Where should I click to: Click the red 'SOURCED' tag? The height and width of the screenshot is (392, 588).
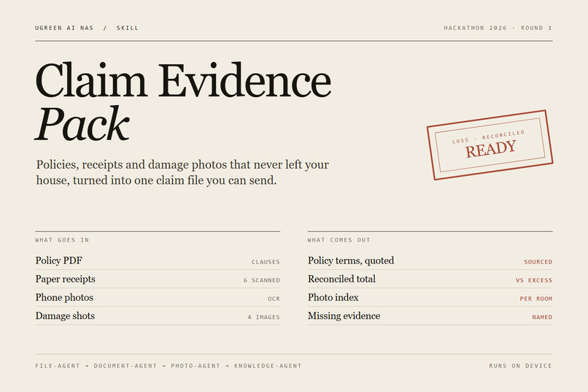coord(538,262)
